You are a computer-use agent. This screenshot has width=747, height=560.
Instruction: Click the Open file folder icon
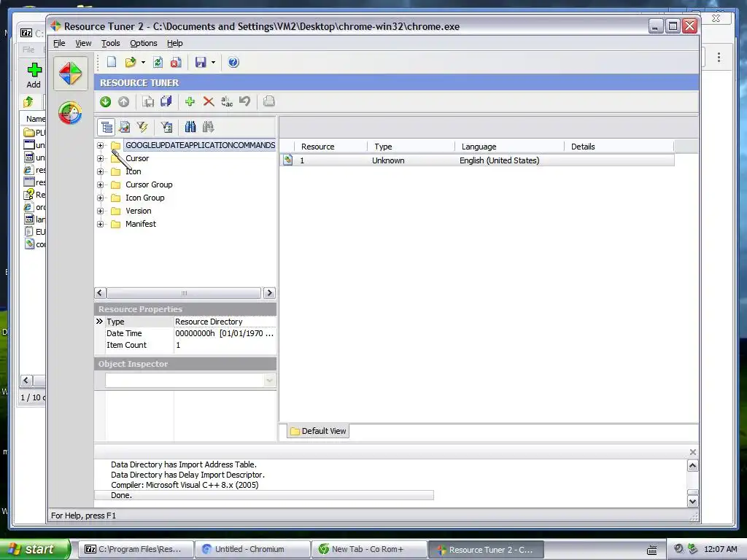tap(130, 62)
